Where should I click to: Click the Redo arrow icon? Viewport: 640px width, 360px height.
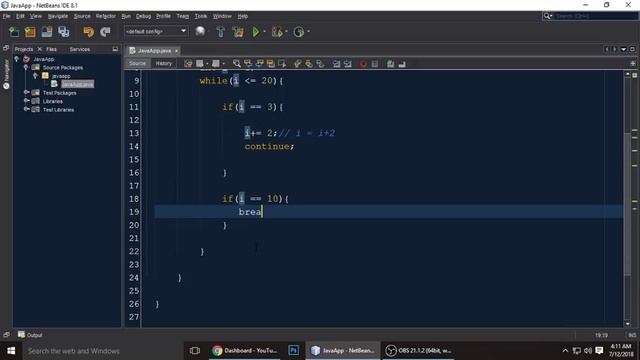tap(105, 32)
